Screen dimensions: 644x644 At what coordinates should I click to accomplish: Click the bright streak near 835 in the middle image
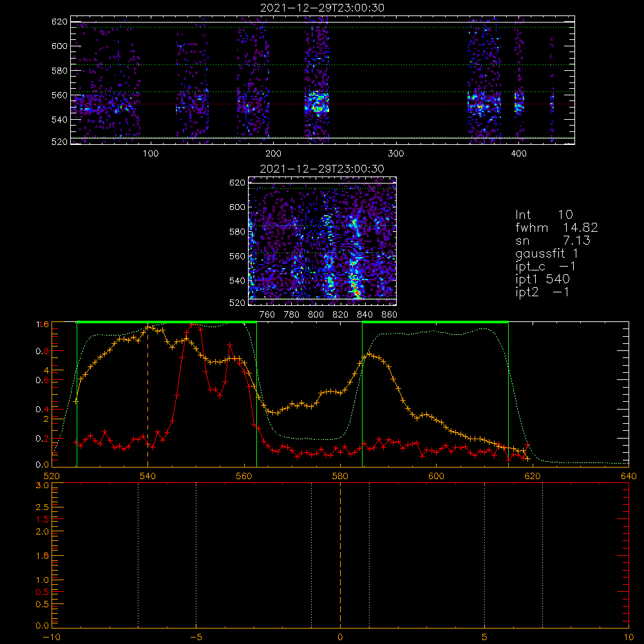354,257
